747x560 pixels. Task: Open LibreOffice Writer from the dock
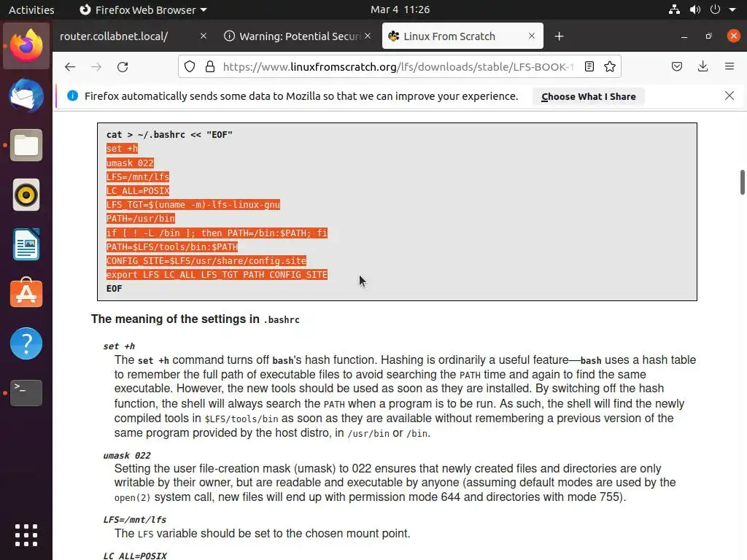pos(26,244)
